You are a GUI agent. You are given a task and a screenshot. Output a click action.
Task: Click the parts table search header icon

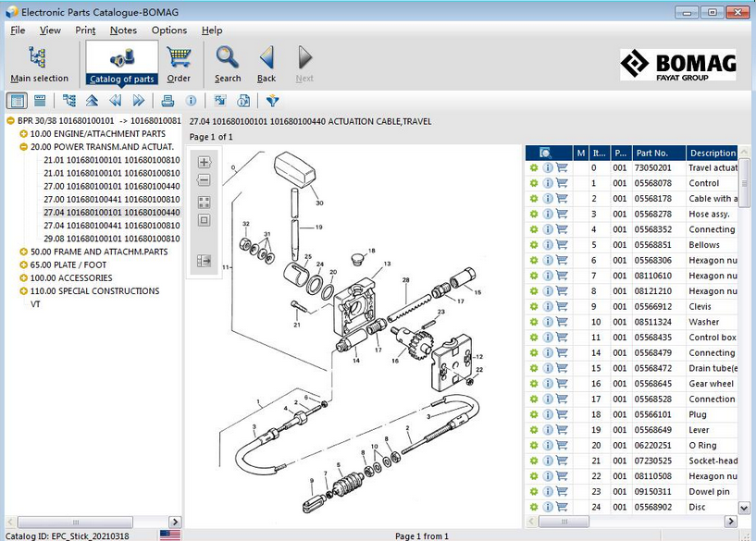(545, 154)
